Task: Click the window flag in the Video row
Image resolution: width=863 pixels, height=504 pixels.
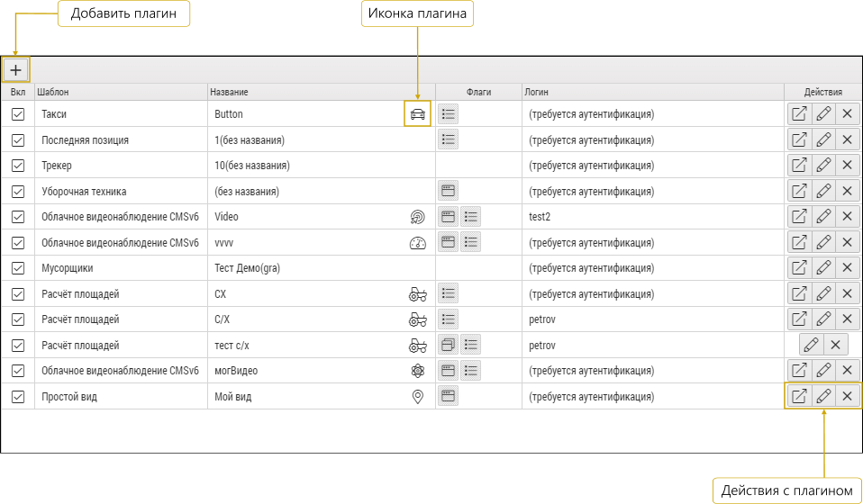Action: click(448, 217)
